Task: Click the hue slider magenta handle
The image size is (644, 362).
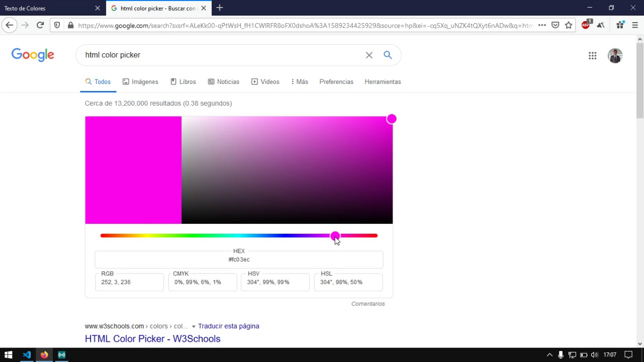Action: [335, 235]
